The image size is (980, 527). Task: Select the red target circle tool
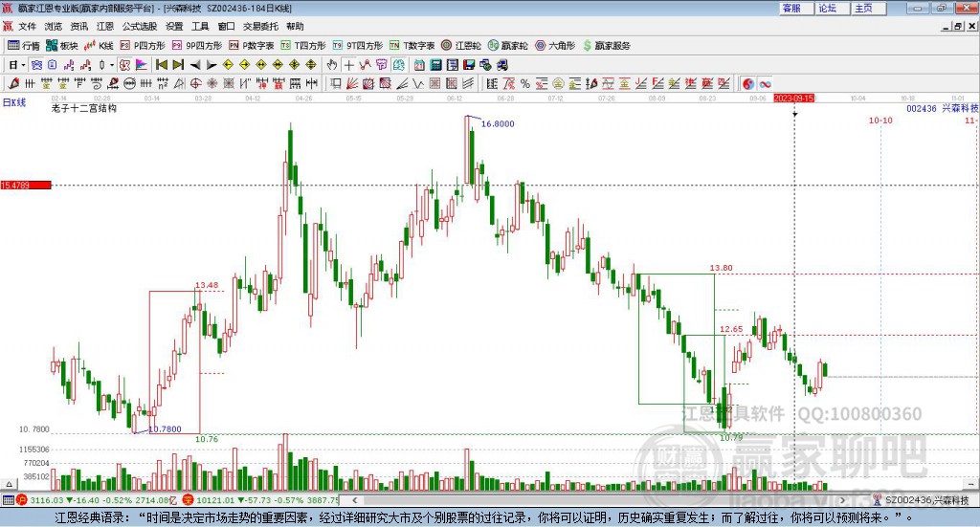(x=195, y=83)
